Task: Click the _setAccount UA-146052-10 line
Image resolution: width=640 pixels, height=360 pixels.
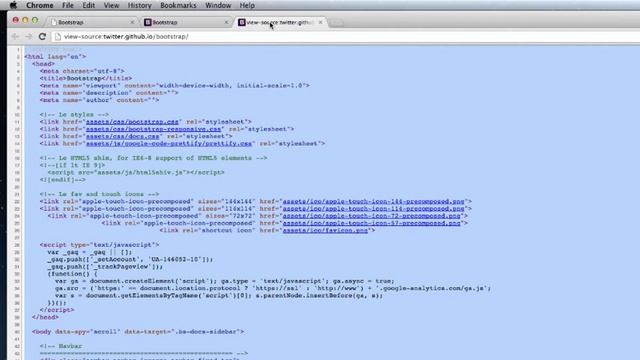Action: tap(130, 260)
